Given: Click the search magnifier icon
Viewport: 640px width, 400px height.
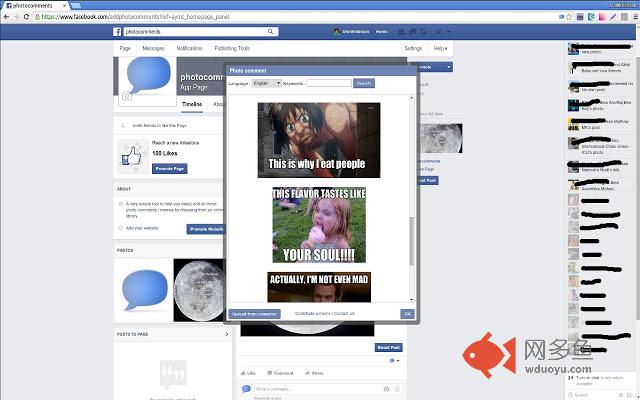Looking at the screenshot, I should [x=270, y=31].
